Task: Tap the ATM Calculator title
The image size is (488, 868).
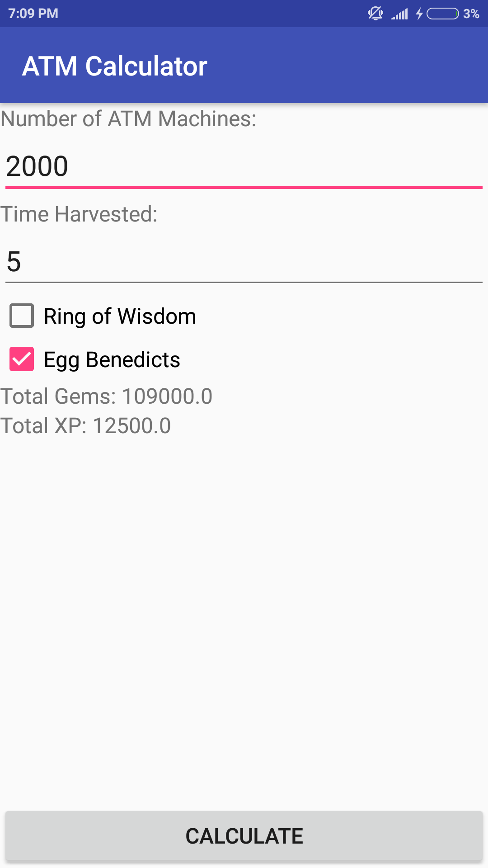Action: click(x=115, y=66)
